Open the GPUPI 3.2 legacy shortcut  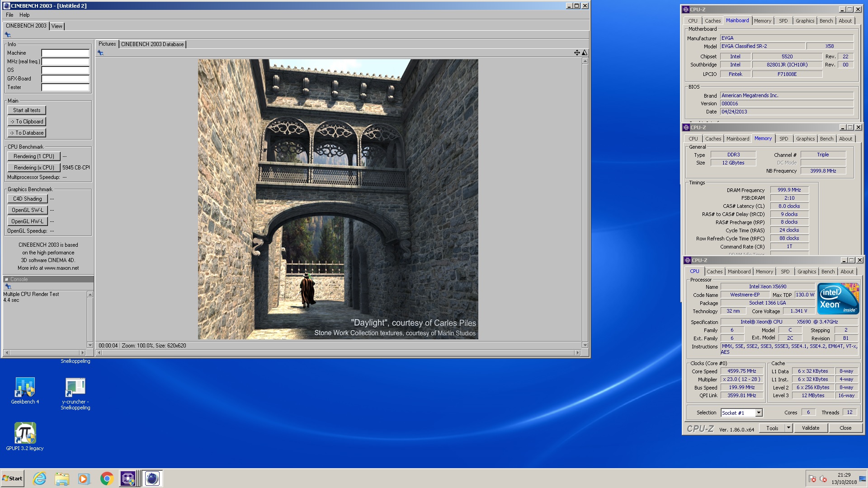tap(25, 436)
